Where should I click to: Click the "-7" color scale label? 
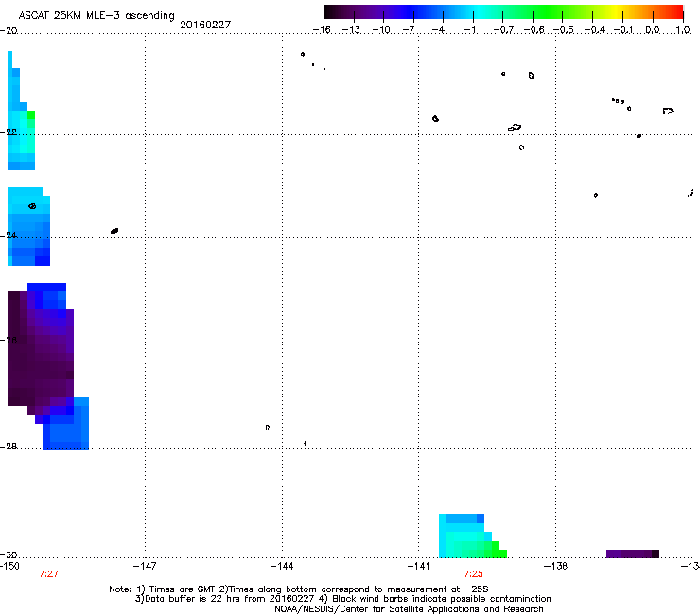point(409,30)
